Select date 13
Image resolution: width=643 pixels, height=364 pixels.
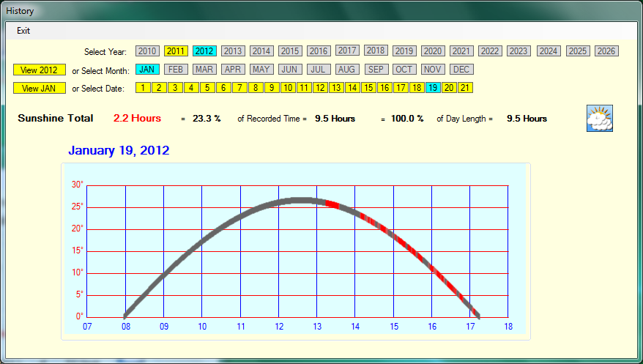(336, 88)
